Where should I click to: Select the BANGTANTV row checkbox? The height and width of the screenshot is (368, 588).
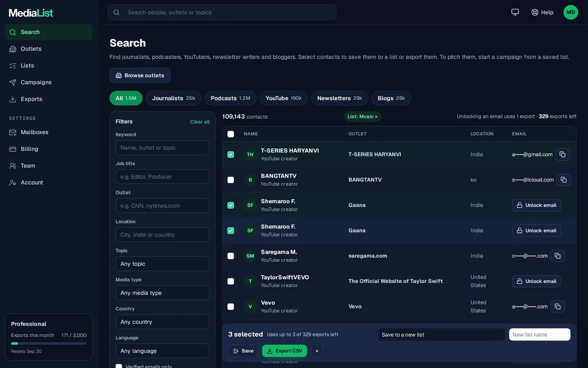[231, 180]
